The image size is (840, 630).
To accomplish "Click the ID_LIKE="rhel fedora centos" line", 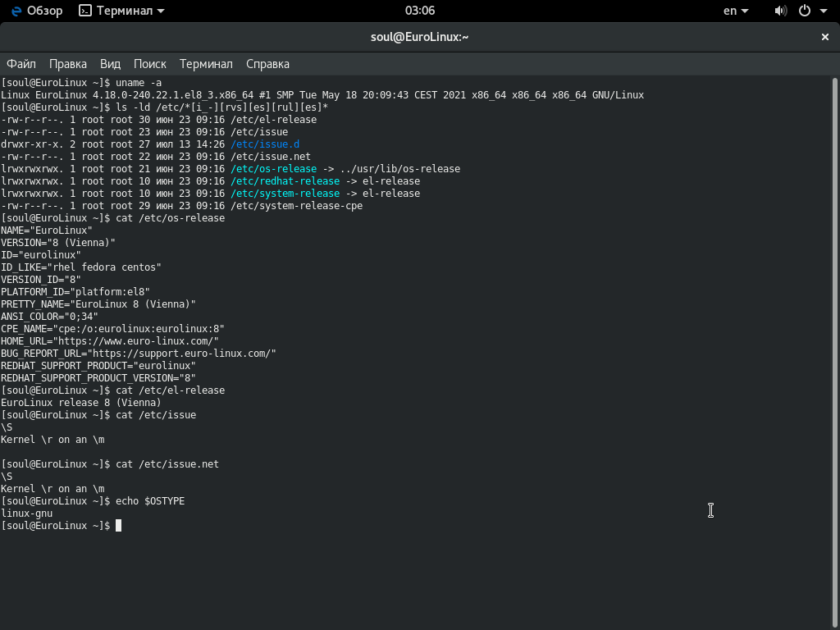I will (81, 267).
